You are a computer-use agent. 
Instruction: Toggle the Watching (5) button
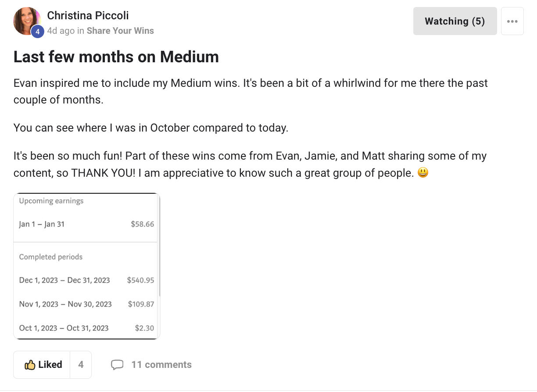pyautogui.click(x=455, y=21)
